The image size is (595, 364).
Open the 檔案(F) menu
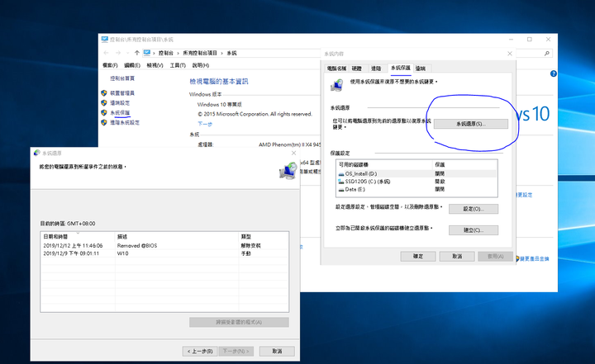[110, 65]
